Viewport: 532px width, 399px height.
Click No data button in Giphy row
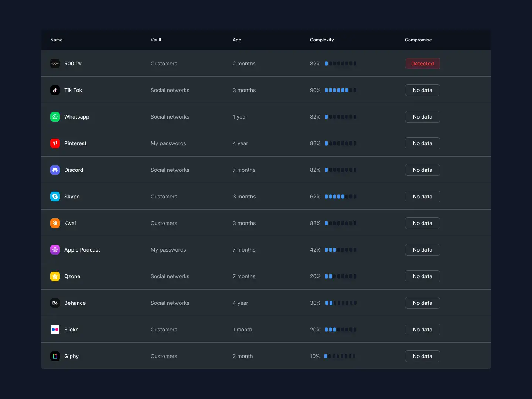tap(422, 356)
